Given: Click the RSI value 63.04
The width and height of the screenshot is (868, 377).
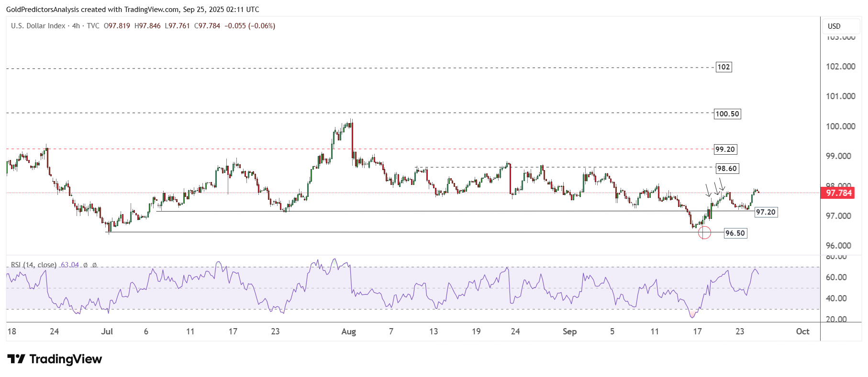Looking at the screenshot, I should [70, 265].
